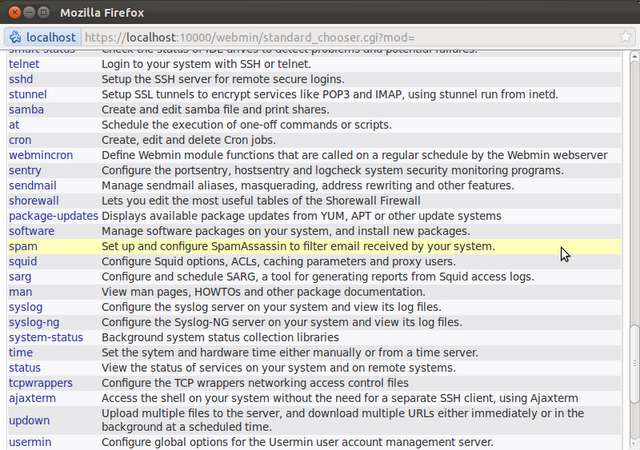Bookmark this page with the star icon
The width and height of the screenshot is (640, 450).
click(625, 38)
